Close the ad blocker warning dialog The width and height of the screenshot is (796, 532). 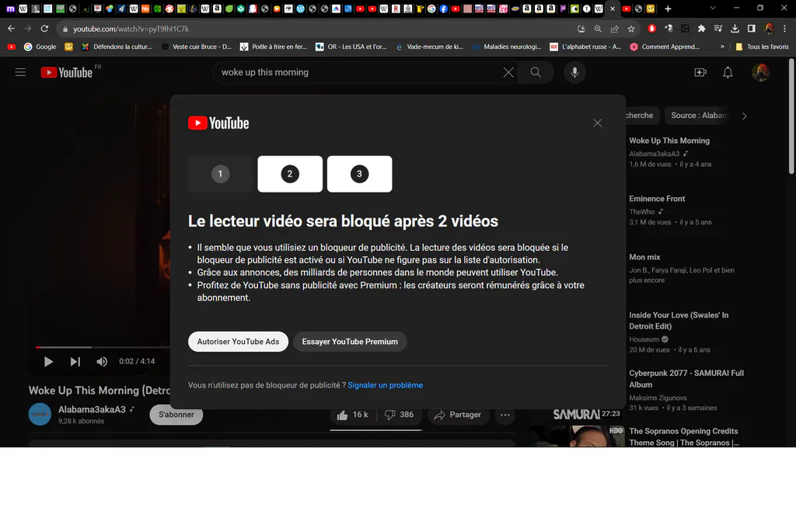598,123
